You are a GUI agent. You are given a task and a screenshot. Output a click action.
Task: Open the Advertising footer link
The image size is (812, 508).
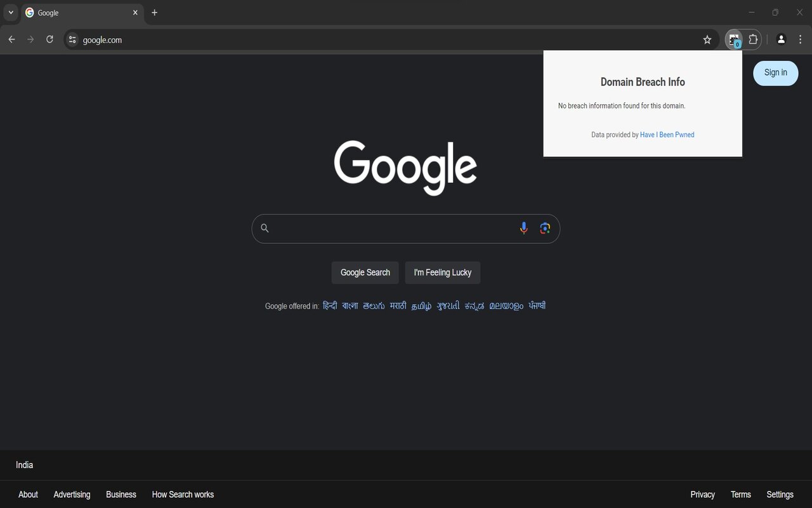click(72, 495)
